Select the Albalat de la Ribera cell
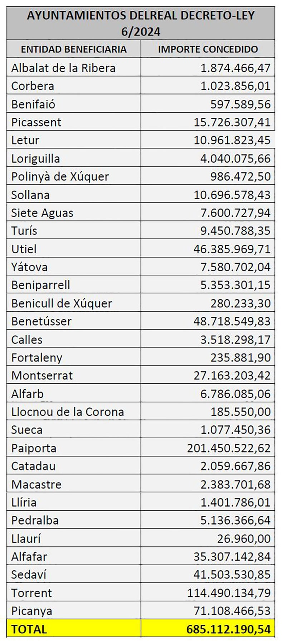Image resolution: width=282 pixels, height=644 pixels. [74, 67]
